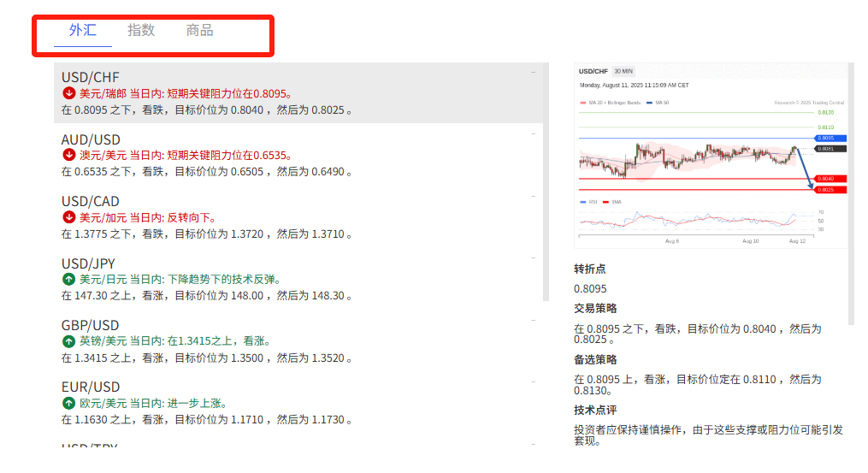Click the green up arrow icon for 美元/日元

[x=68, y=279]
